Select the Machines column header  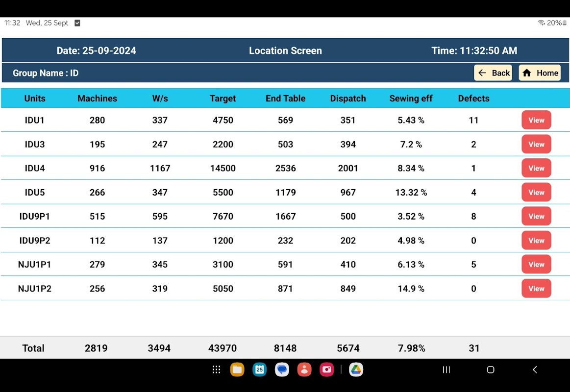pyautogui.click(x=97, y=98)
